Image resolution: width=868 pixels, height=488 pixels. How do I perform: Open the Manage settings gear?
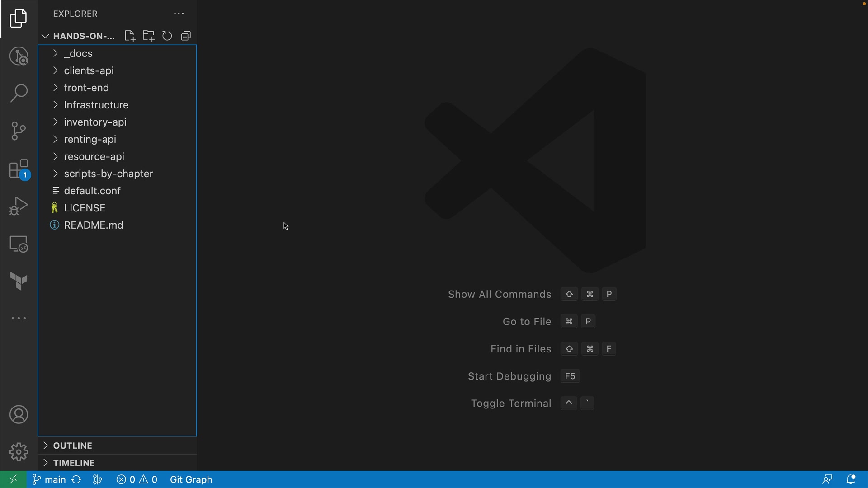19,451
